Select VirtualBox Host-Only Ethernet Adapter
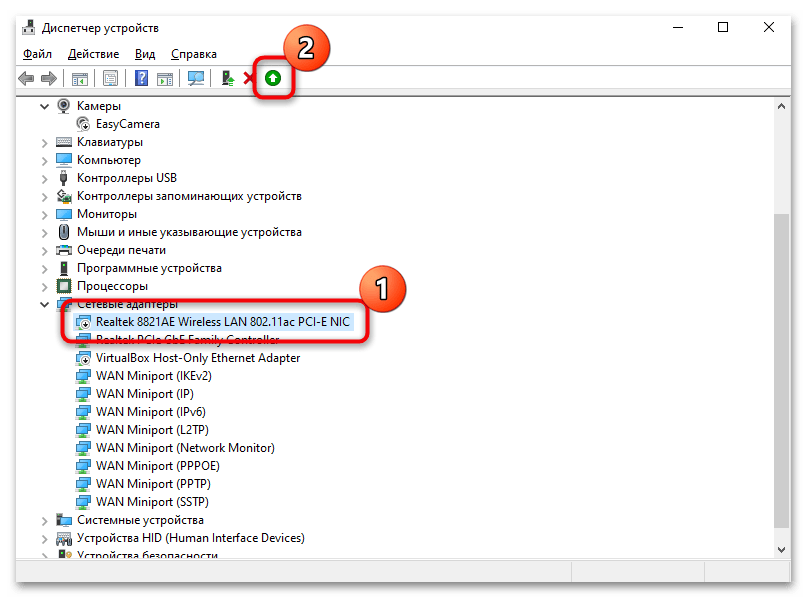This screenshot has height=598, width=807. coord(197,358)
